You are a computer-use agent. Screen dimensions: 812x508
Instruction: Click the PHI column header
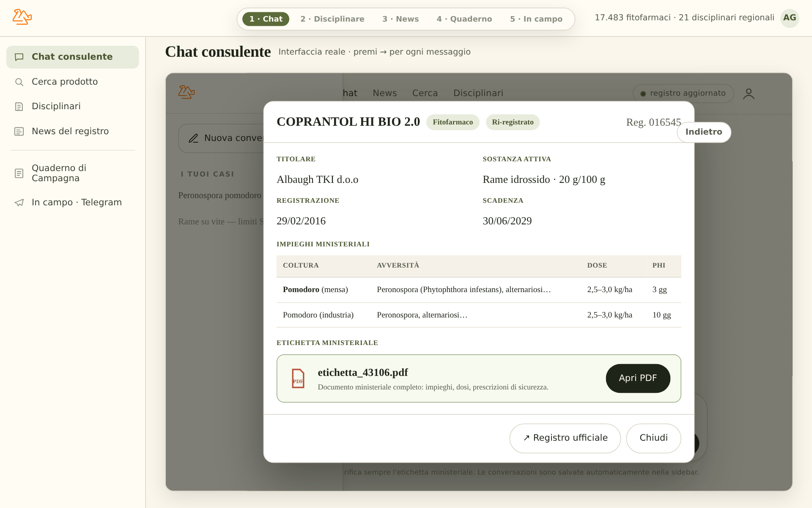pos(658,265)
